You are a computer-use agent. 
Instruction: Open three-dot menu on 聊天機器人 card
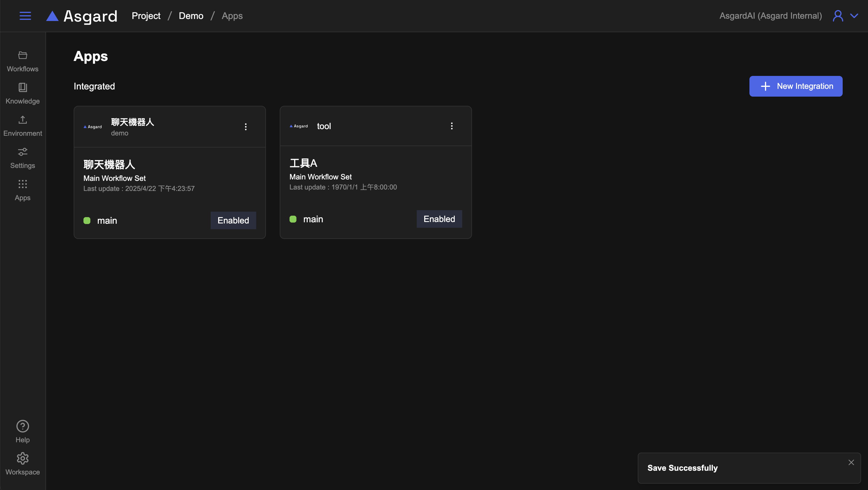click(x=246, y=127)
